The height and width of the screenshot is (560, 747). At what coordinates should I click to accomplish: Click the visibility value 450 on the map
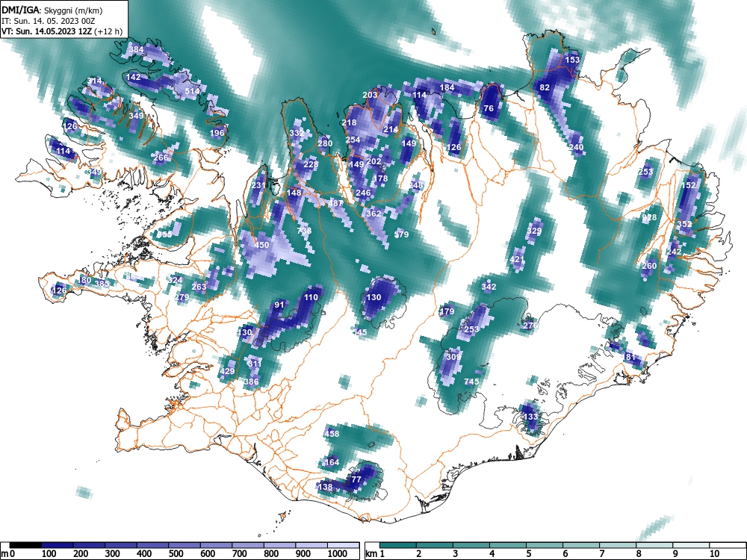coord(261,245)
